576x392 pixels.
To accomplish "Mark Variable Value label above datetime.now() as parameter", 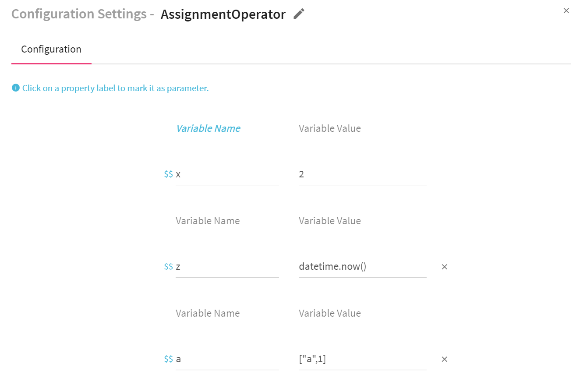I will tap(330, 221).
